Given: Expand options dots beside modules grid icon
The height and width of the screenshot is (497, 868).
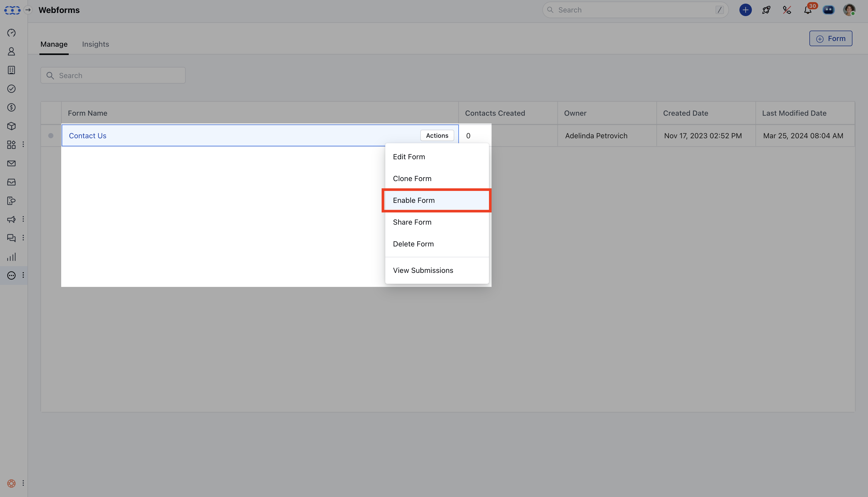Looking at the screenshot, I should pyautogui.click(x=23, y=144).
